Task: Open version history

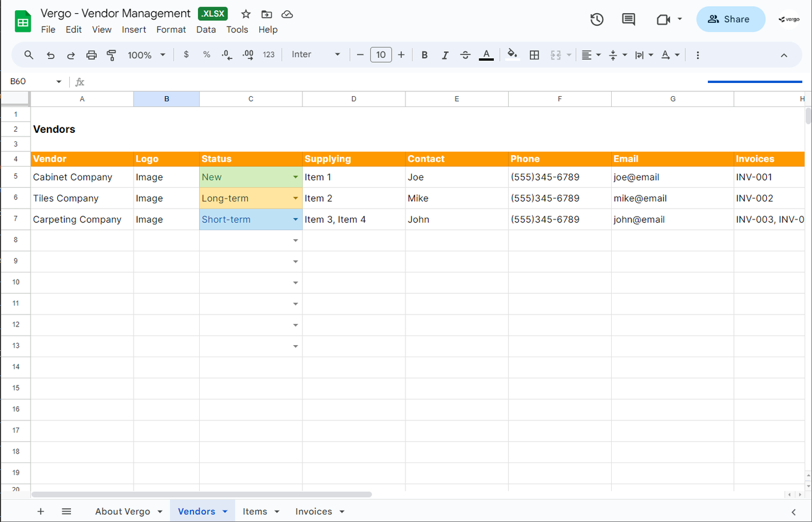Action: click(597, 19)
